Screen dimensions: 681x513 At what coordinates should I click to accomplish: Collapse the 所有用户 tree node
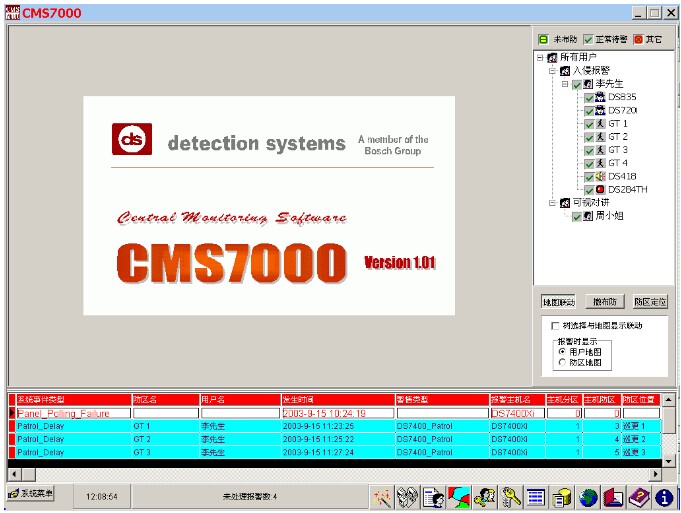point(540,57)
